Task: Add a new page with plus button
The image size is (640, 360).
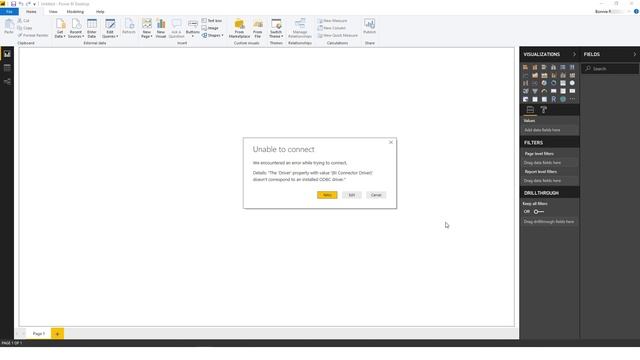Action: point(58,333)
